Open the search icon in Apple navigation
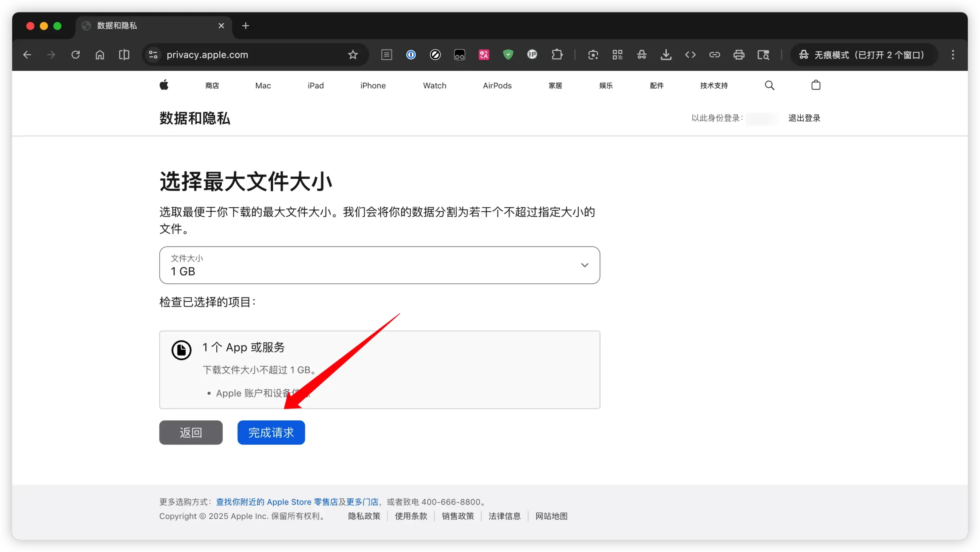 coord(769,85)
